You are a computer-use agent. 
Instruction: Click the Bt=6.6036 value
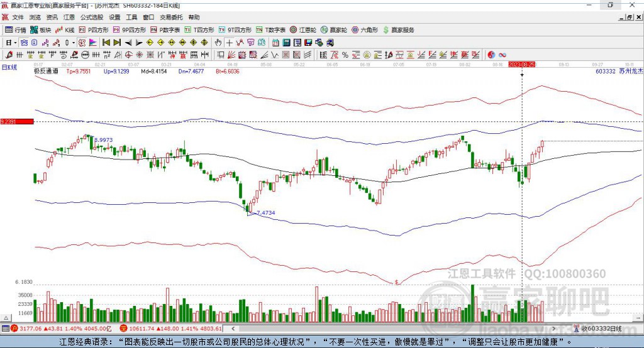pos(228,71)
